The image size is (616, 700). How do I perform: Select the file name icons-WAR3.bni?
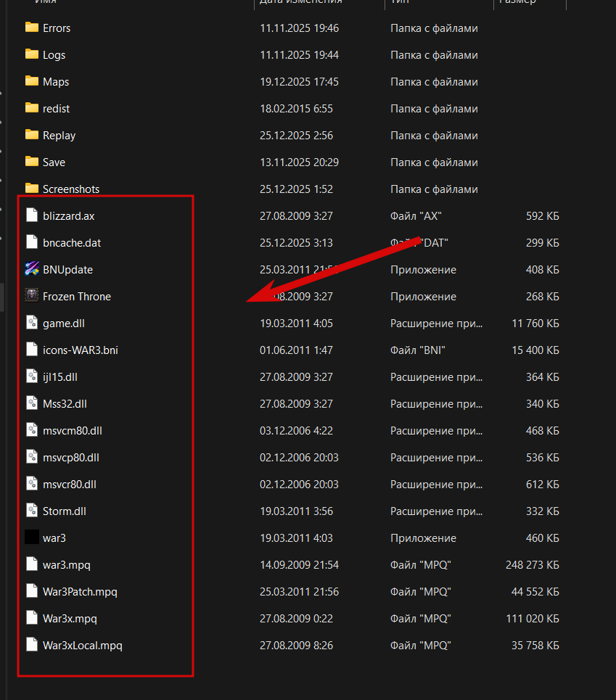[x=81, y=350]
